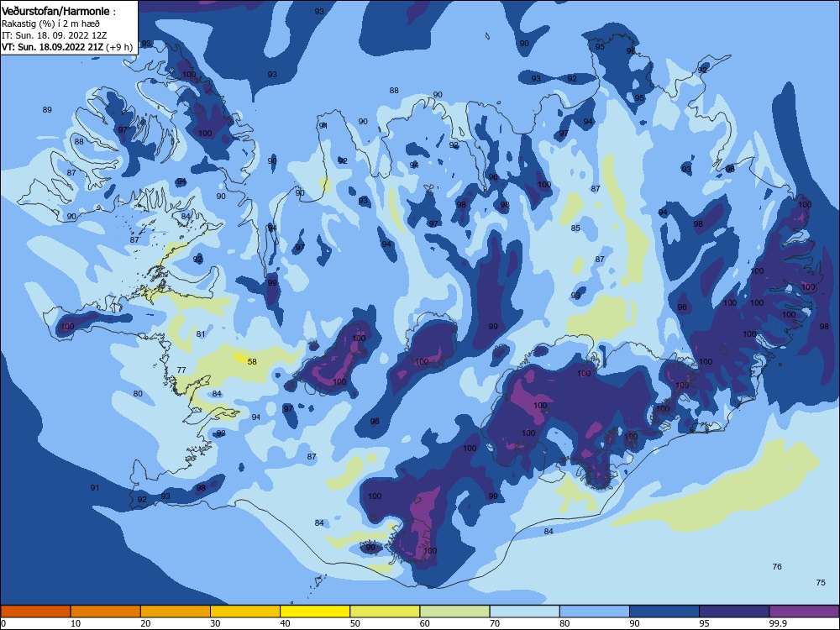Select the purple legend swatch above 99.9

coord(804,612)
